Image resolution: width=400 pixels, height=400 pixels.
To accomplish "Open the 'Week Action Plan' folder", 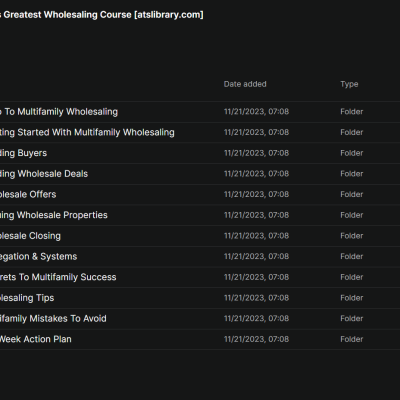I will tap(36, 339).
